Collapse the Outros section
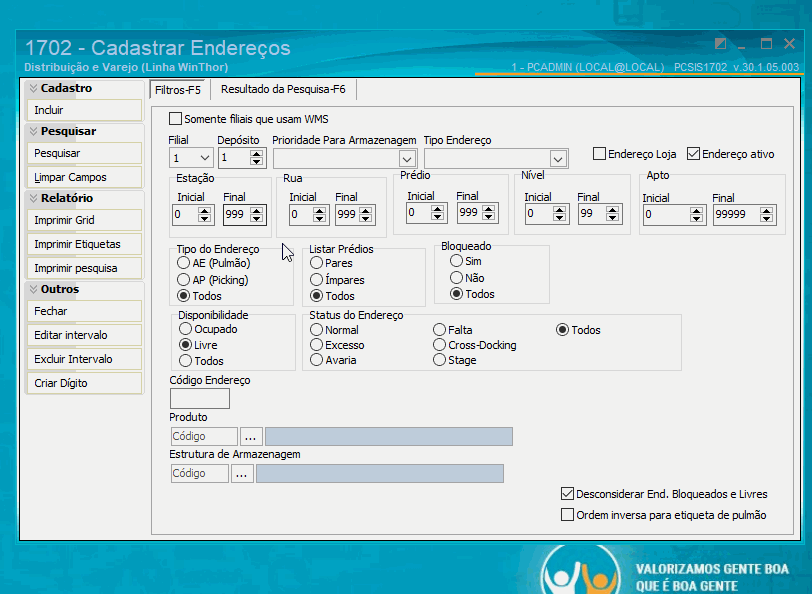This screenshot has width=812, height=594. pos(33,289)
